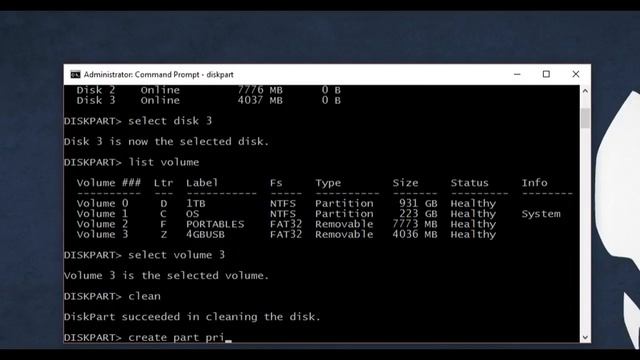Click the 'select volume 3' command text
The height and width of the screenshot is (360, 640).
pos(176,255)
